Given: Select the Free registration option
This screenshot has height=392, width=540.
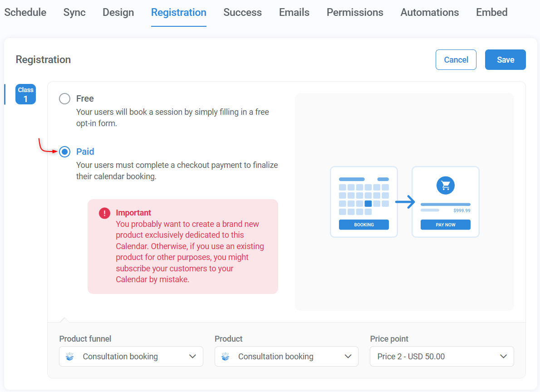Looking at the screenshot, I should [x=64, y=98].
